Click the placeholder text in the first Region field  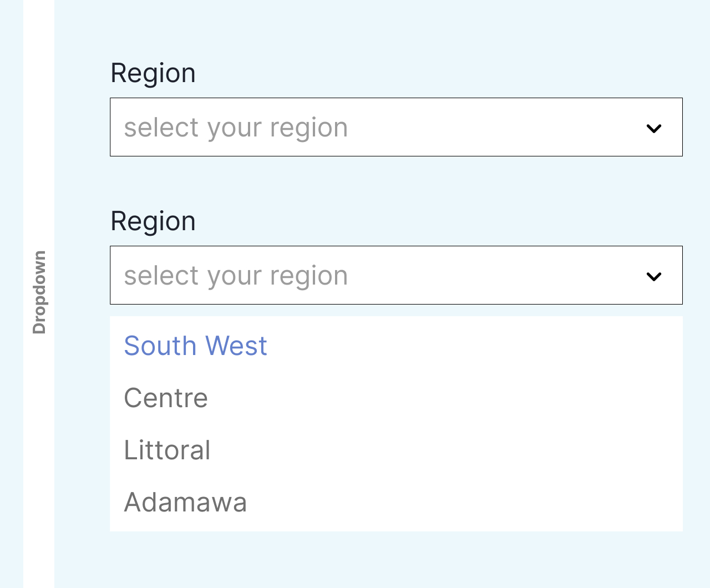236,128
